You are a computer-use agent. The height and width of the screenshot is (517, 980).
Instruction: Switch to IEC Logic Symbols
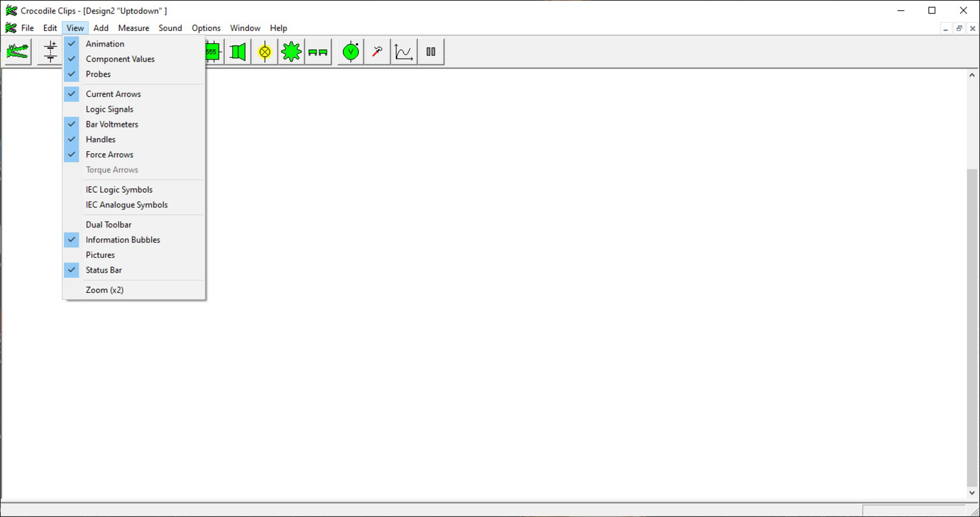119,189
